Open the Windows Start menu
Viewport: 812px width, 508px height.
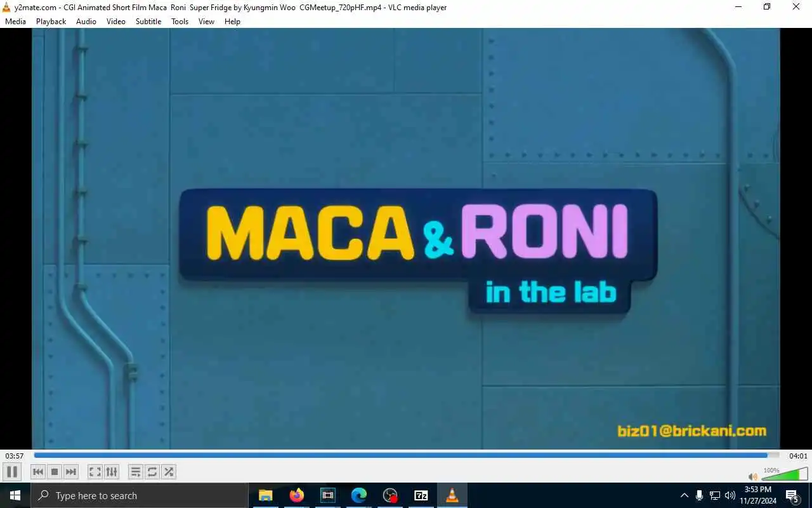pyautogui.click(x=15, y=495)
